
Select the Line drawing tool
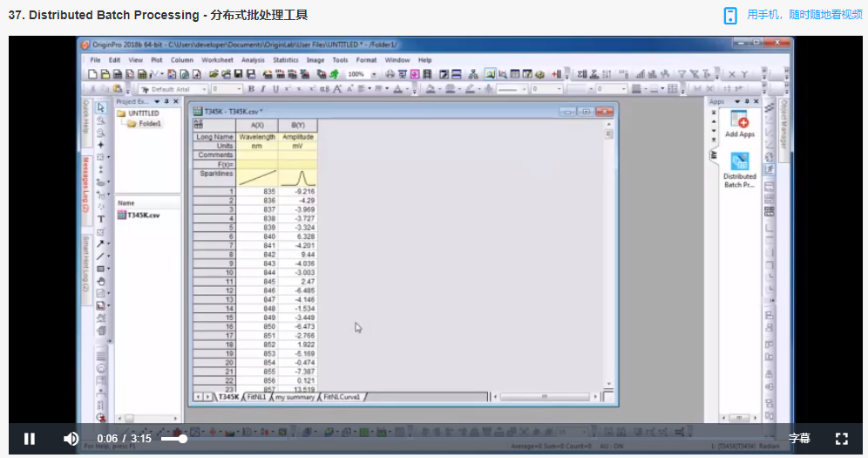coord(101,256)
